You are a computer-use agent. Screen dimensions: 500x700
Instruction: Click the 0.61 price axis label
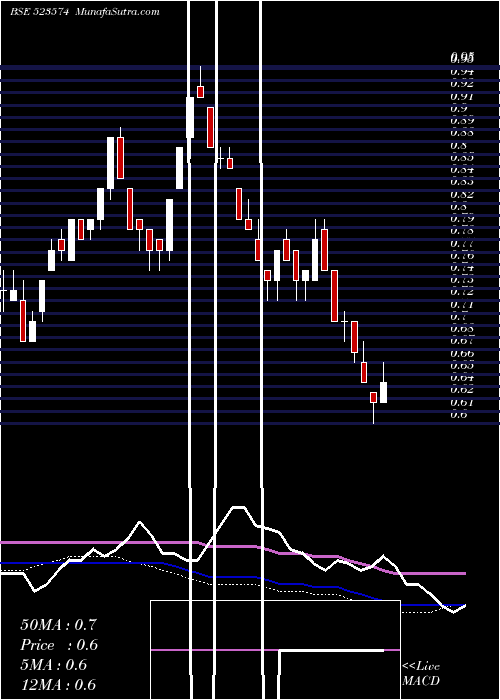[462, 402]
